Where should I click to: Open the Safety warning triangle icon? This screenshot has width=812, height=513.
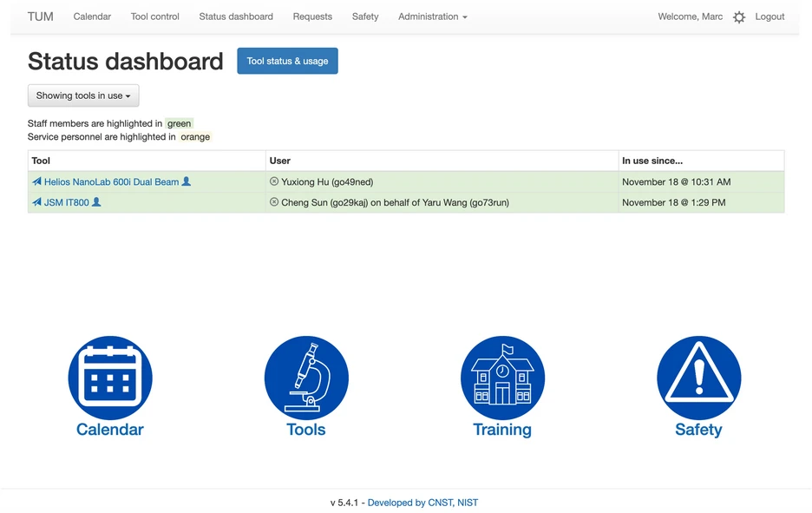tap(698, 378)
